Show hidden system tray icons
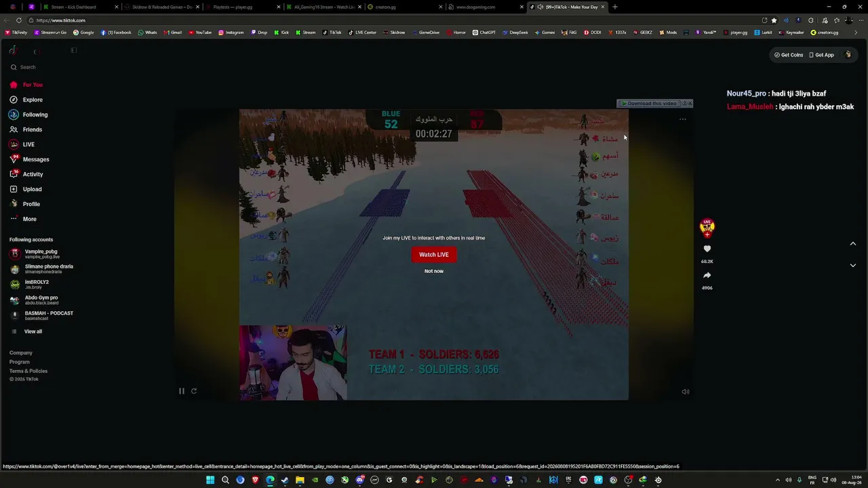Viewport: 868px width, 488px height. 777,481
